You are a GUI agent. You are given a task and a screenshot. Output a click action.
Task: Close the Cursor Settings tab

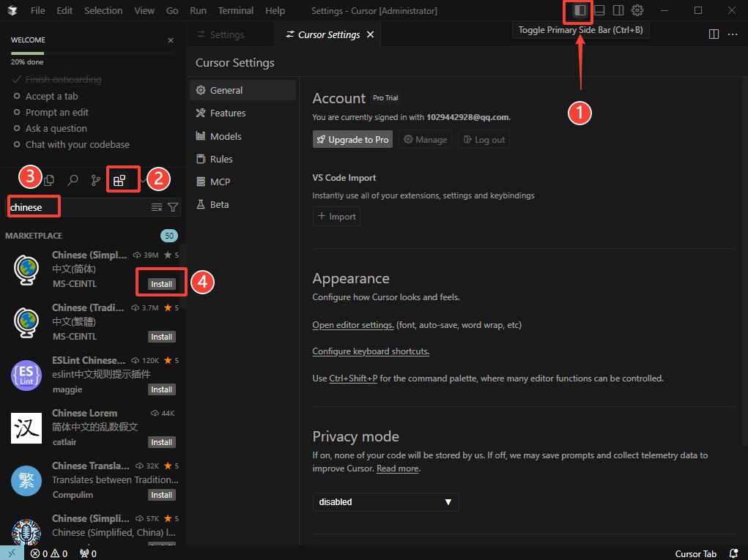click(x=370, y=34)
